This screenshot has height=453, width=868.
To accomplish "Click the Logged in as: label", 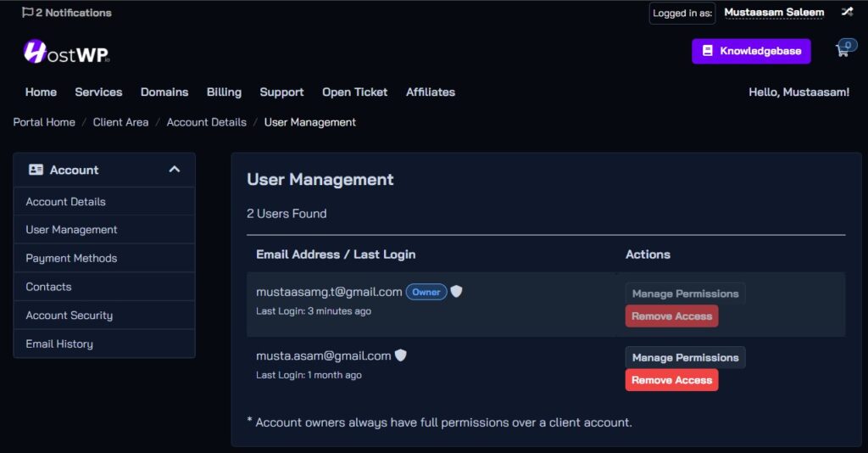I will 682,13.
